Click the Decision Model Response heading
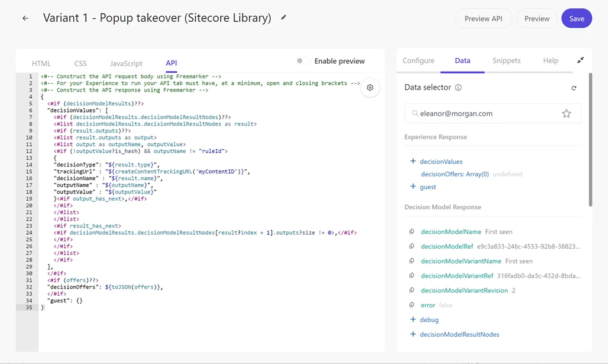This screenshot has width=608, height=364. tap(443, 207)
